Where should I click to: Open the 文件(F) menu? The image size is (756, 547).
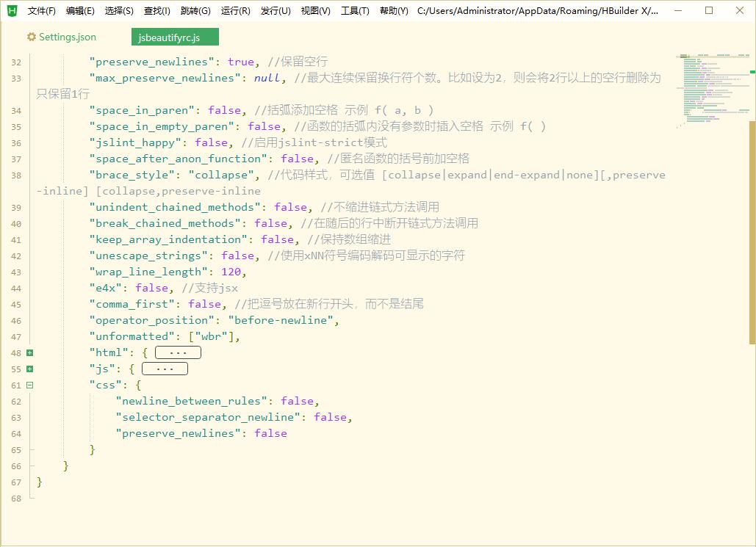(x=42, y=11)
